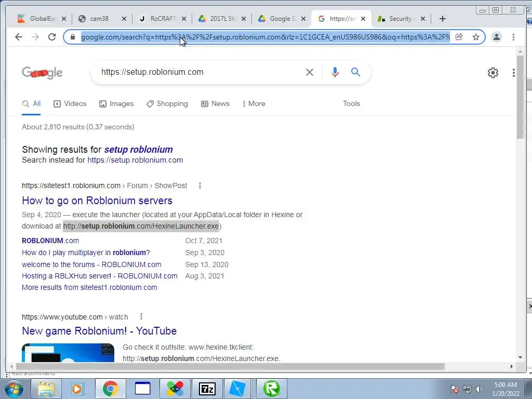Screen dimensions: 532x399
Task: Go back using browser back arrow
Action: point(19,37)
